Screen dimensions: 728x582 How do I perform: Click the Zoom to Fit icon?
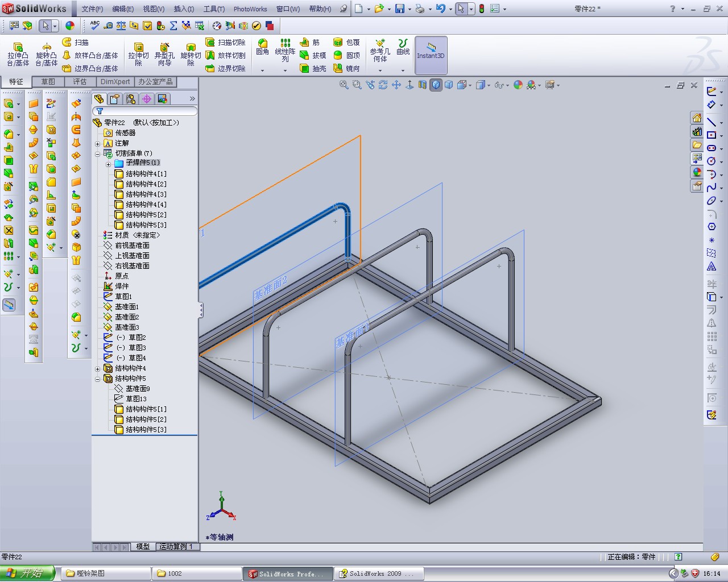344,85
